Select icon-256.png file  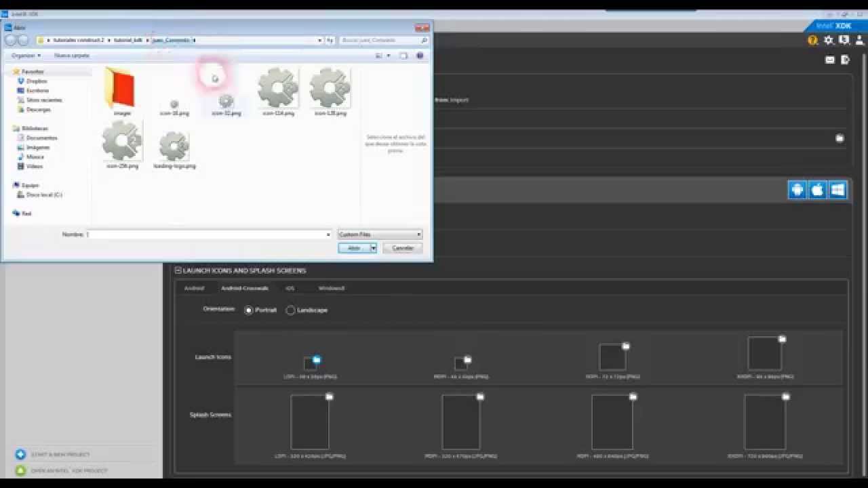(x=122, y=144)
